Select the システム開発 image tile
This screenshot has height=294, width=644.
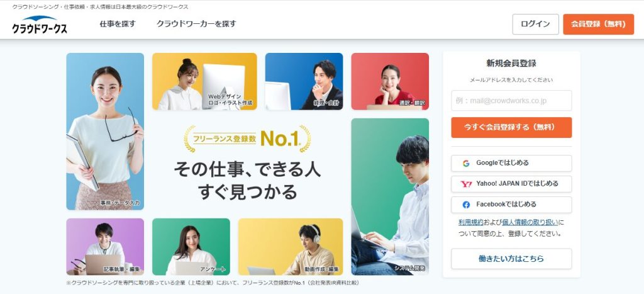point(390,196)
